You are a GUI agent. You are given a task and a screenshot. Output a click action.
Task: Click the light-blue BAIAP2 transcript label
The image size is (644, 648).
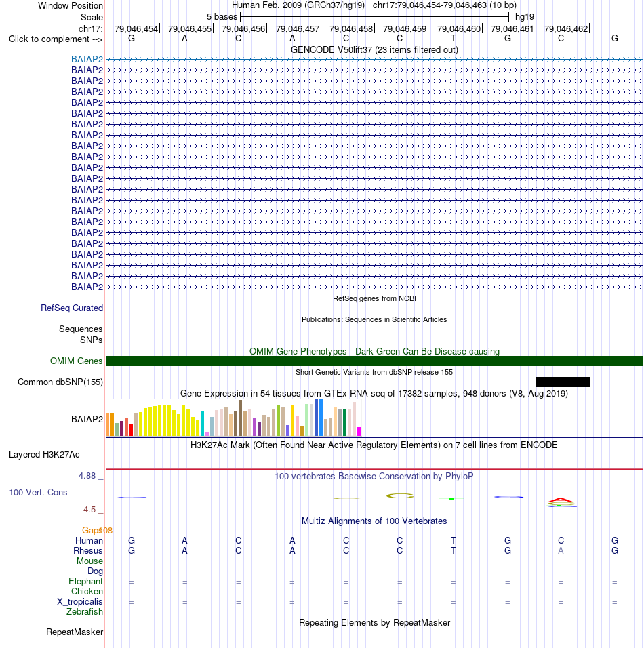[x=87, y=59]
